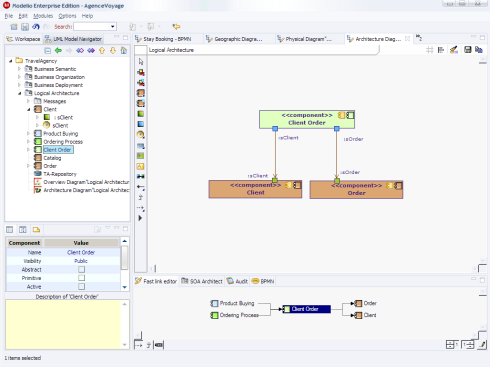Click the yellow back arrow toolbar icon
Viewport: 490px width, 367px height.
[176, 26]
